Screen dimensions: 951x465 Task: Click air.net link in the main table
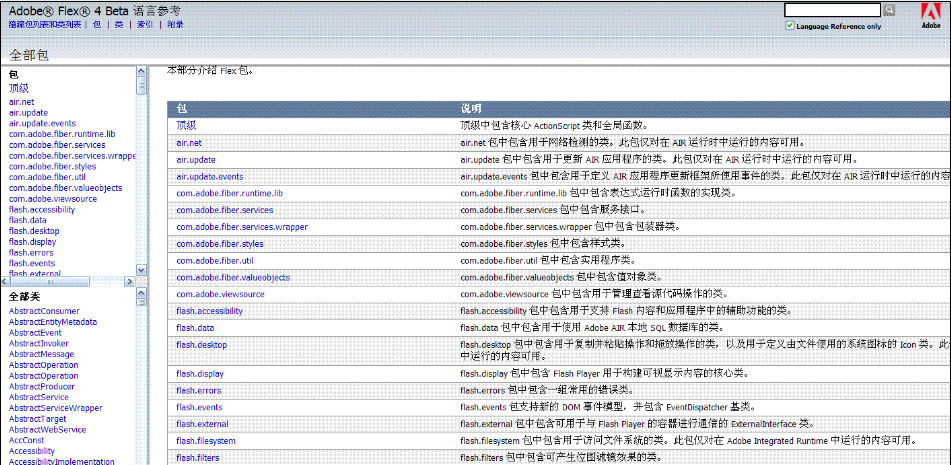[189, 143]
